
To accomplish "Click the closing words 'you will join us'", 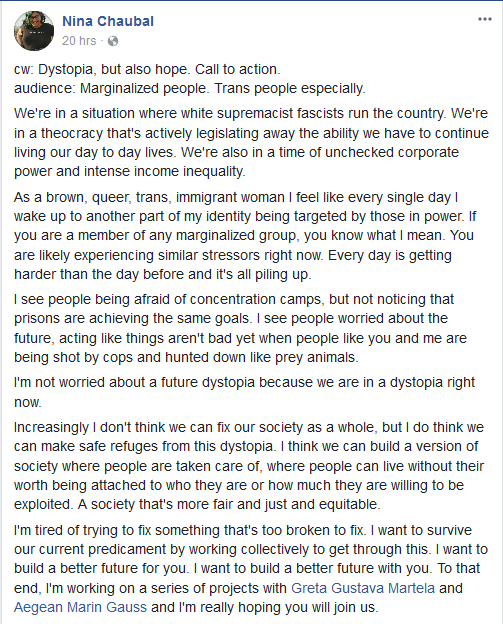I will point(327,607).
